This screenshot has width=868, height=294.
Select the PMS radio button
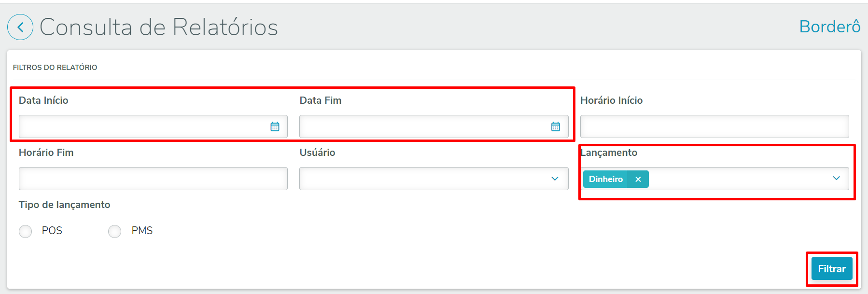pyautogui.click(x=114, y=231)
